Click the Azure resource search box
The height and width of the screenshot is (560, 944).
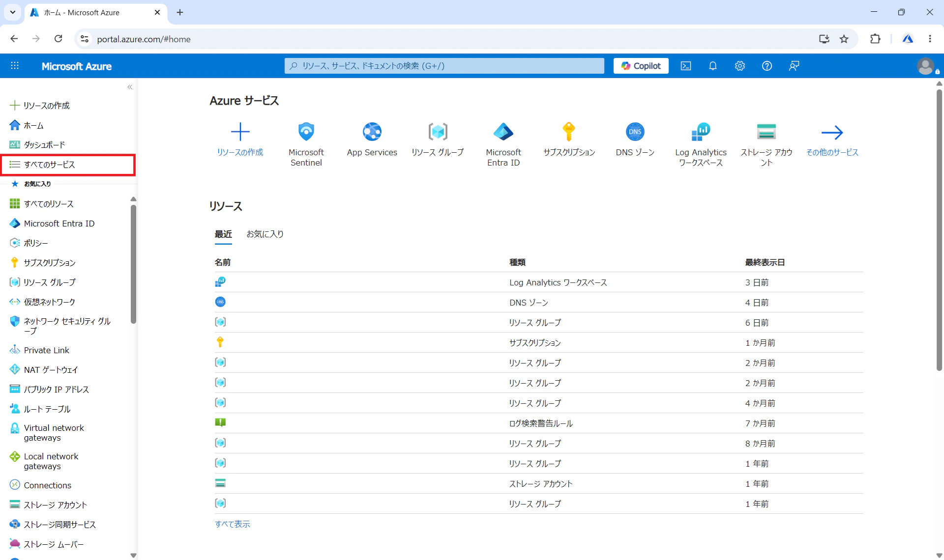[x=444, y=66]
